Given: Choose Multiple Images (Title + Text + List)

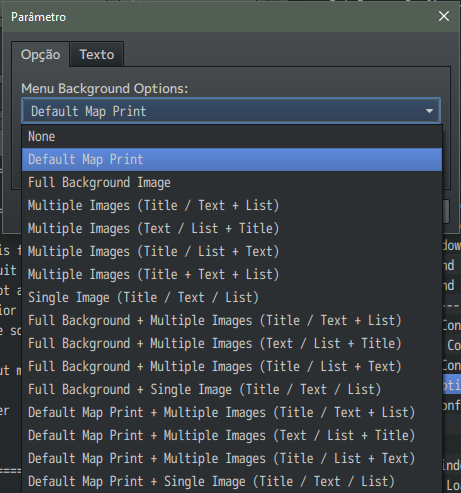Looking at the screenshot, I should tap(232, 275).
